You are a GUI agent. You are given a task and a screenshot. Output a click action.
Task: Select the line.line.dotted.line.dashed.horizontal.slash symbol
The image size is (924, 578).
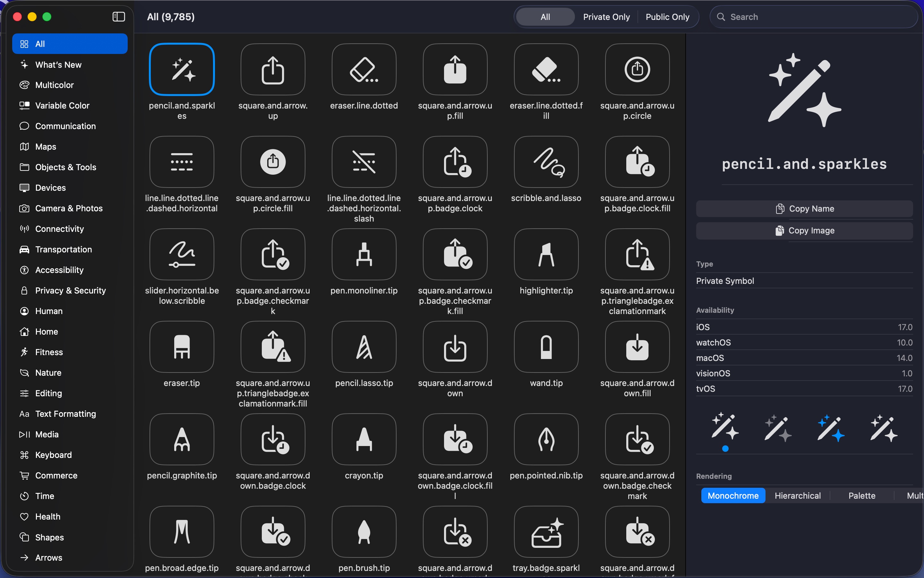364,162
